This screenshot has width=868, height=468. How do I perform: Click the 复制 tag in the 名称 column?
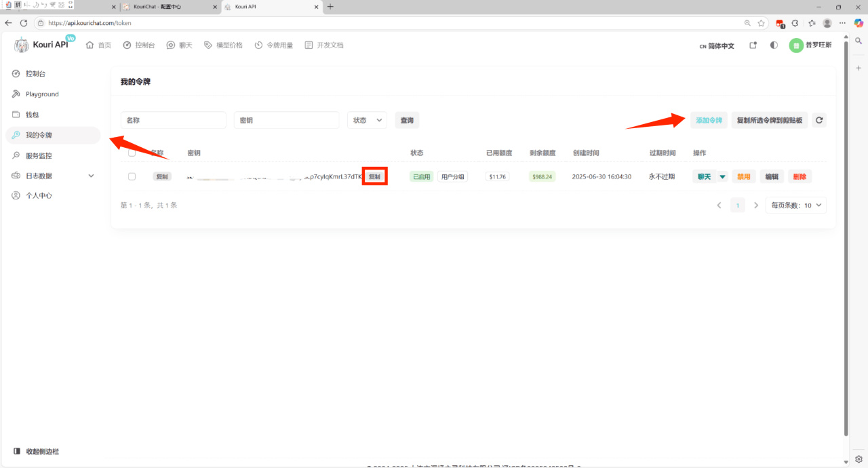point(162,176)
